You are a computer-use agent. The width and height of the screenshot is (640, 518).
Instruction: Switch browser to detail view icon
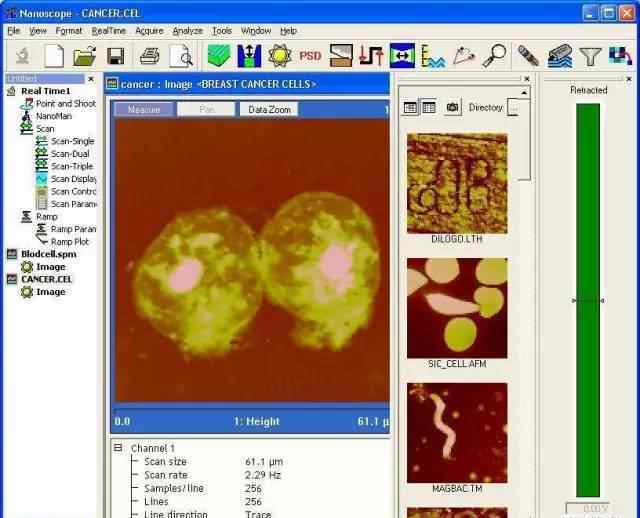[429, 108]
